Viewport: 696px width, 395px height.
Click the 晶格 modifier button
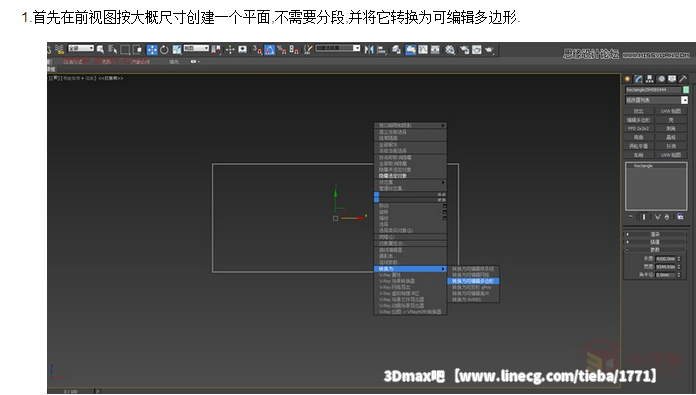coord(671,137)
